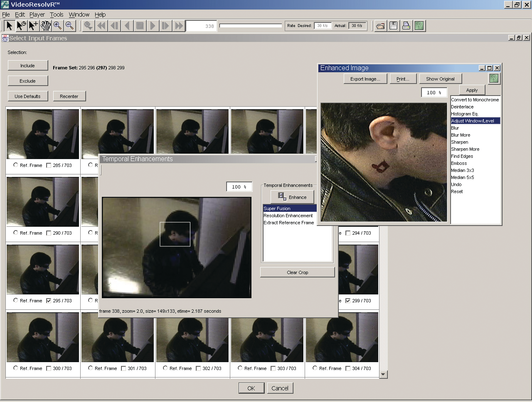Activate the Zoom Out magnifier tool
The height and width of the screenshot is (402, 532).
click(69, 25)
